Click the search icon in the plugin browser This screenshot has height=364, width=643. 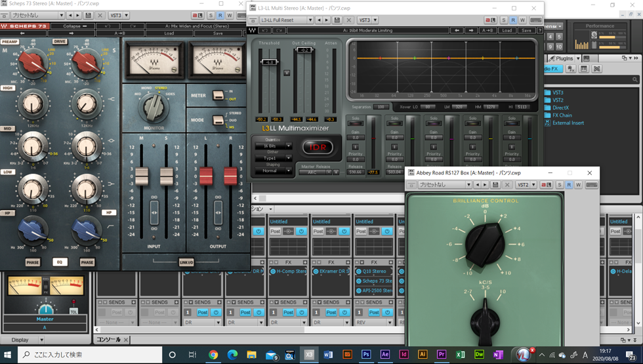pyautogui.click(x=635, y=79)
